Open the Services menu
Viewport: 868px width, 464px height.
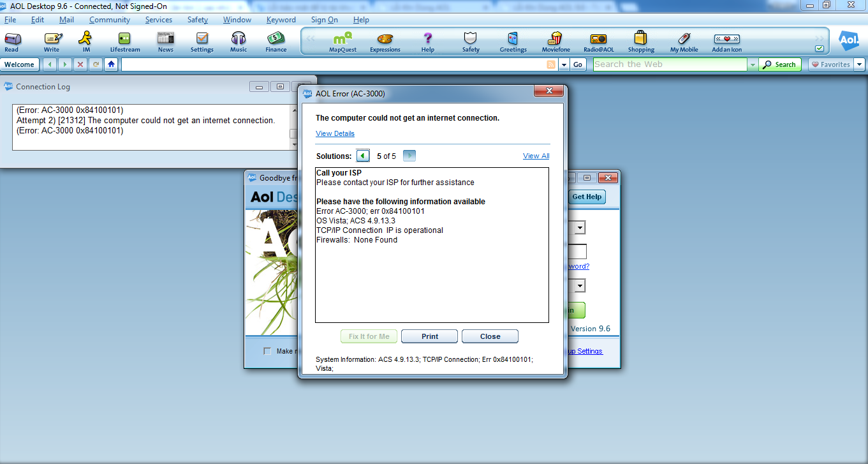(x=159, y=20)
